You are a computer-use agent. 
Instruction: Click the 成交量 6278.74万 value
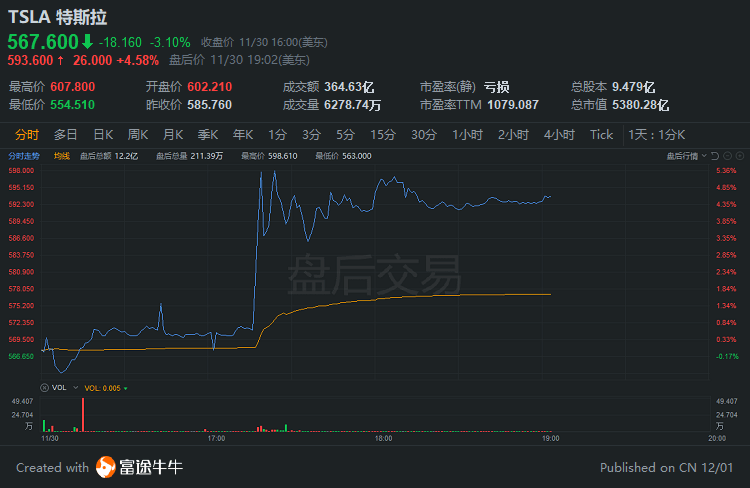coord(353,104)
